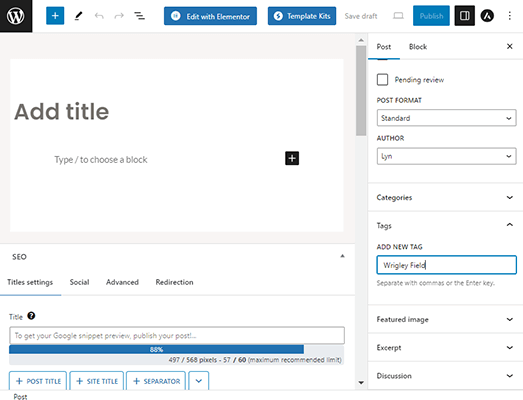Expand the Categories panel

[x=446, y=197]
